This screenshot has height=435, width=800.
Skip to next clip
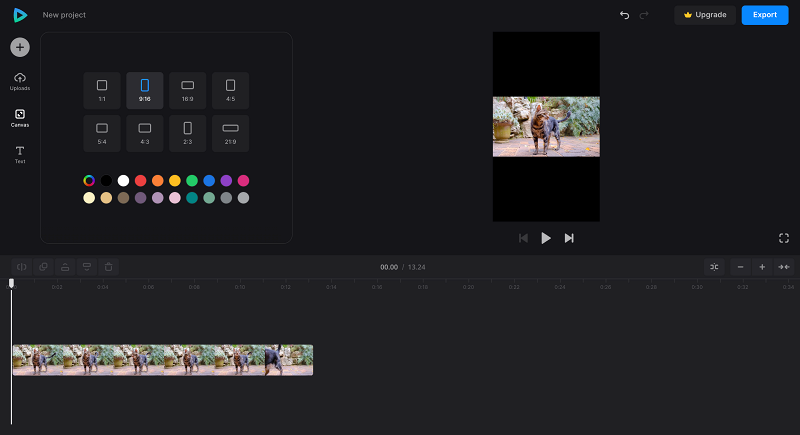[x=569, y=238]
